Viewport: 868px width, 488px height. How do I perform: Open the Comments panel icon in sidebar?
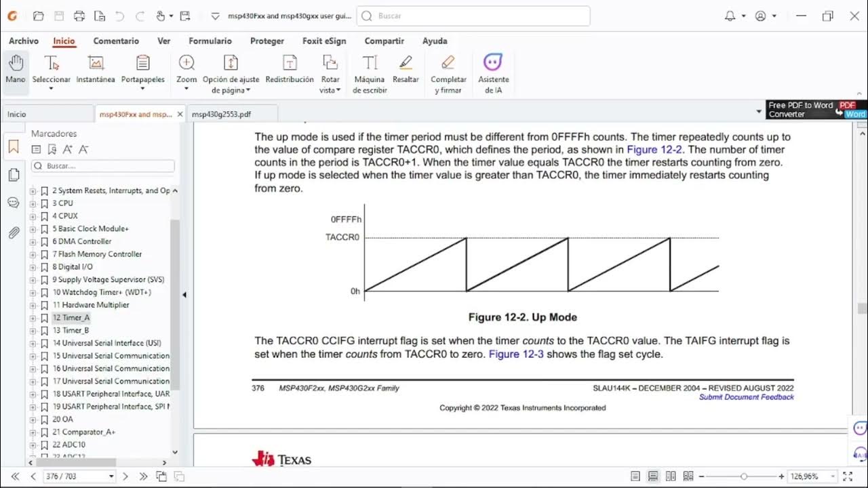point(14,203)
